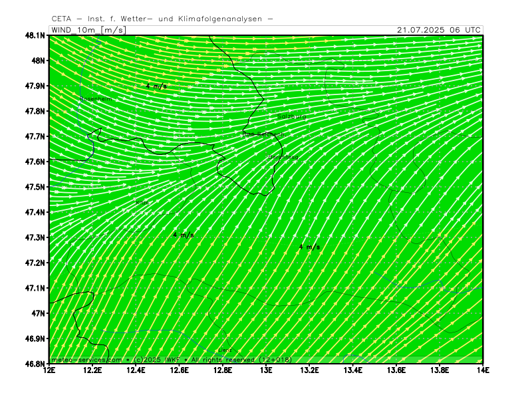532x399 pixels.
Task: Select the "13E" longitude label
Action: [x=267, y=370]
